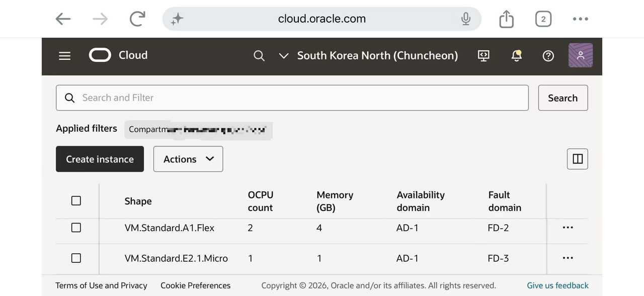Open Cloud Shell developer tools icon
Image resolution: width=644 pixels, height=296 pixels.
tap(484, 56)
